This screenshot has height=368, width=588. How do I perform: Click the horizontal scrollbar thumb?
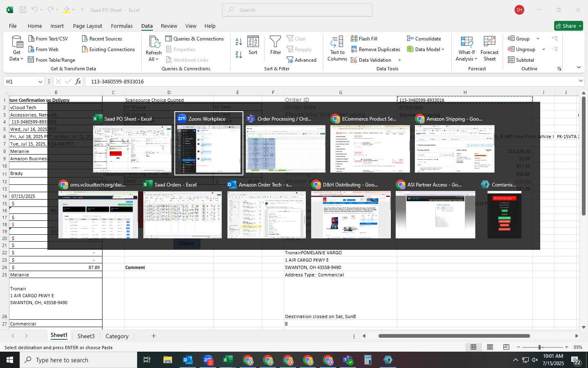454,336
